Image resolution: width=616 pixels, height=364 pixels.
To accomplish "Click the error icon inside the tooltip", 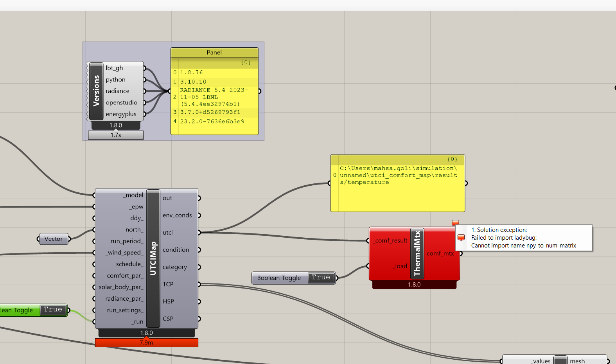I will 461,238.
